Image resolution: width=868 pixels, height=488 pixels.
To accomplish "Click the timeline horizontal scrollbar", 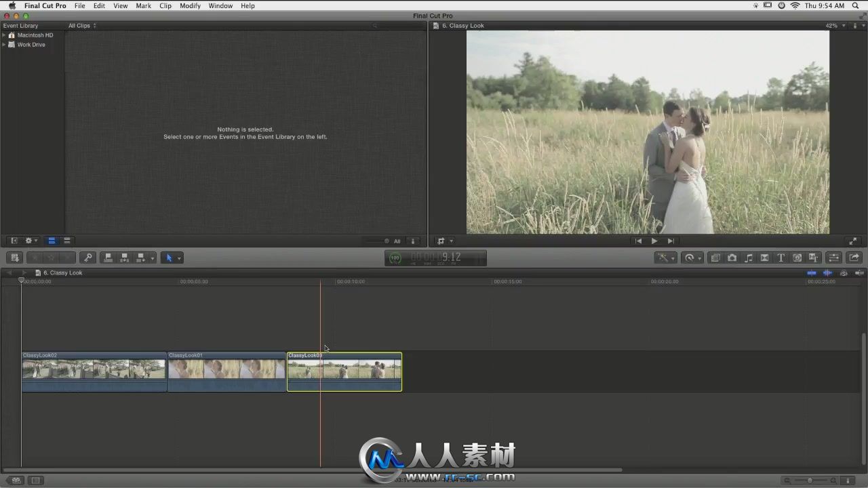I will click(x=312, y=470).
